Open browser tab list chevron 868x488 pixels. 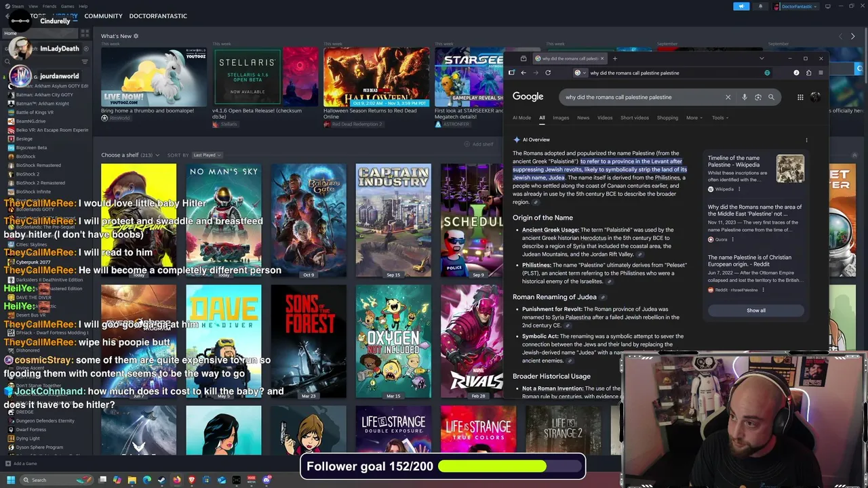click(x=761, y=58)
